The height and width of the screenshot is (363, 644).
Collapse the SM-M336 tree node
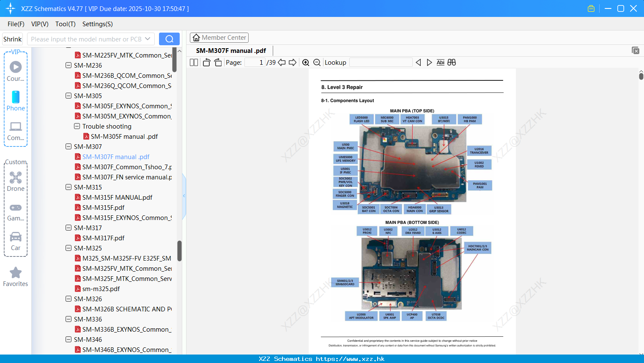pos(69,319)
